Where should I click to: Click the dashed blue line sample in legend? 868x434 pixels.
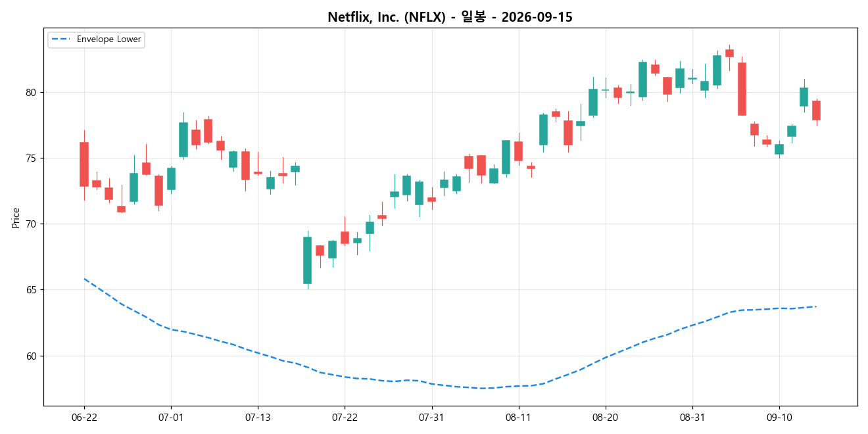pyautogui.click(x=62, y=39)
